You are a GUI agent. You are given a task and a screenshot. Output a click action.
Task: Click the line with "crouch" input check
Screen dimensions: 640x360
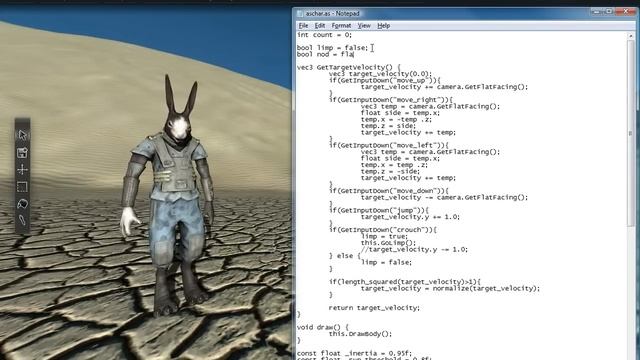pyautogui.click(x=383, y=230)
